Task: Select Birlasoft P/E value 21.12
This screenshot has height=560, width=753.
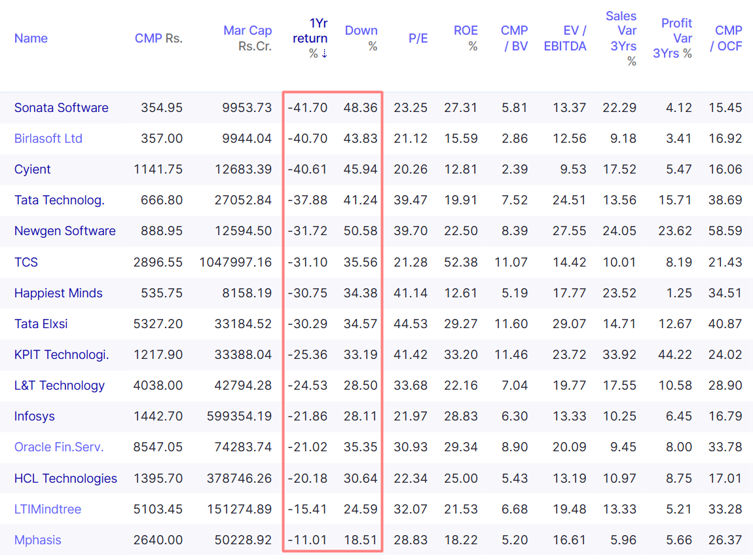Action: (411, 138)
